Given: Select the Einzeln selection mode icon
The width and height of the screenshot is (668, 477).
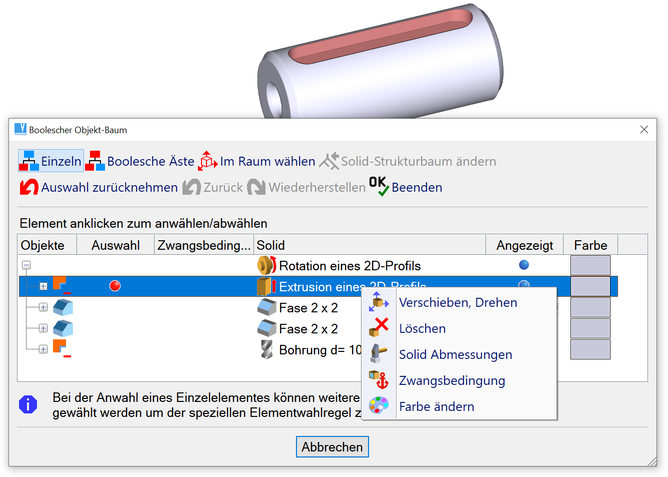Looking at the screenshot, I should (x=29, y=161).
